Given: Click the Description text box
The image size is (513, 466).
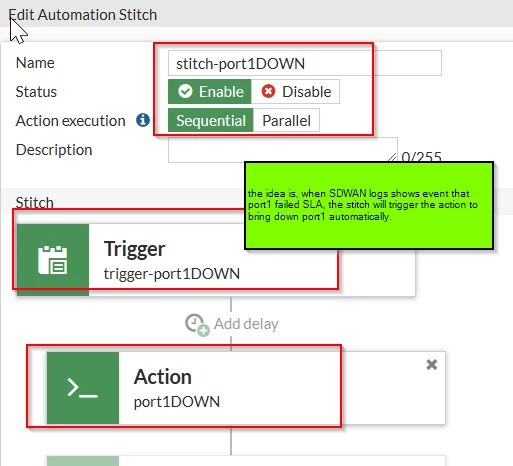Looking at the screenshot, I should click(x=283, y=150).
